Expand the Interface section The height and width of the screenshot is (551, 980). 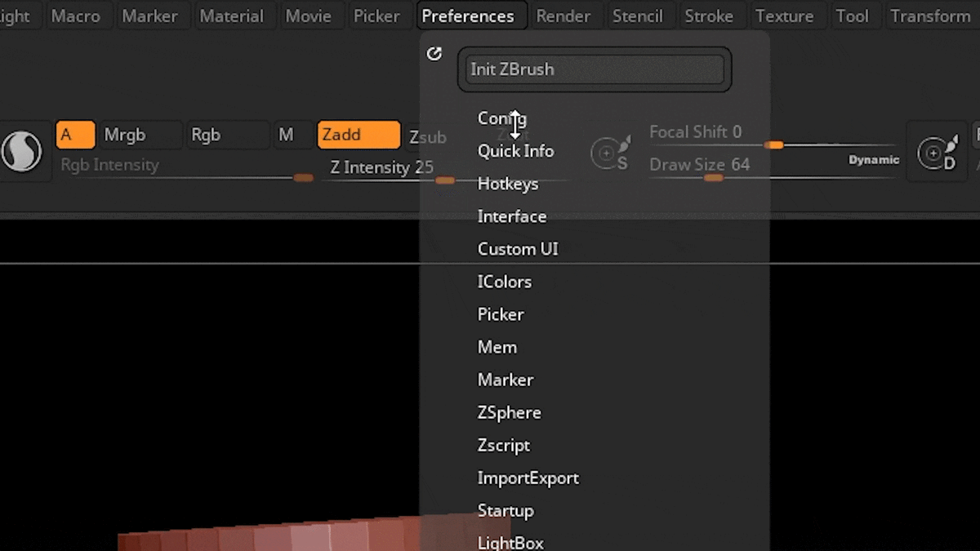[512, 216]
